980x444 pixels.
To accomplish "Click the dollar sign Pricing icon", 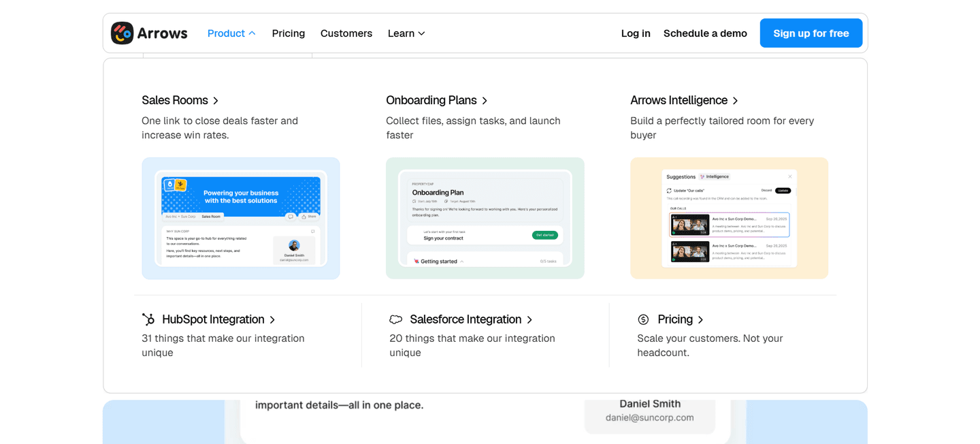I will 643,319.
